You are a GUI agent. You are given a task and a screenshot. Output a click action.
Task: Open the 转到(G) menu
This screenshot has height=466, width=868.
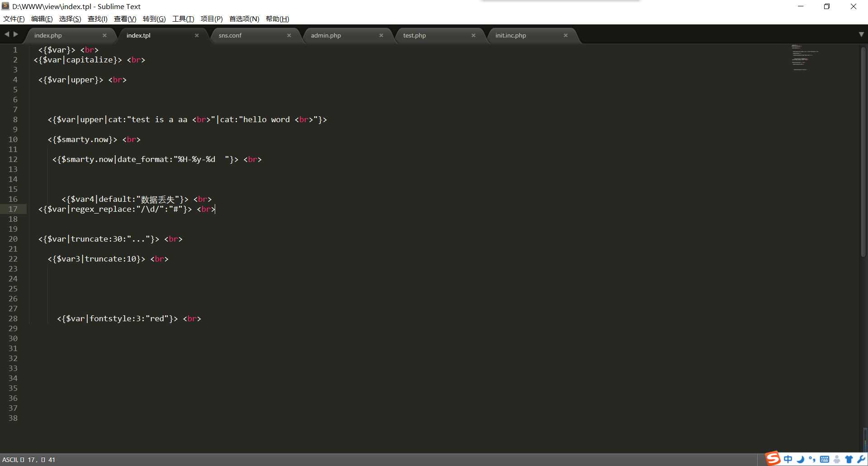tap(154, 19)
